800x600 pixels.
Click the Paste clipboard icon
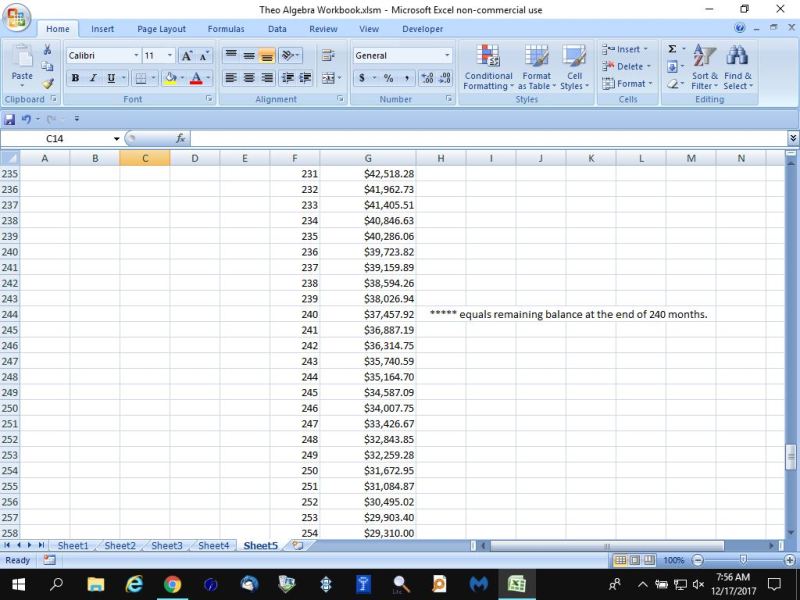(x=22, y=56)
